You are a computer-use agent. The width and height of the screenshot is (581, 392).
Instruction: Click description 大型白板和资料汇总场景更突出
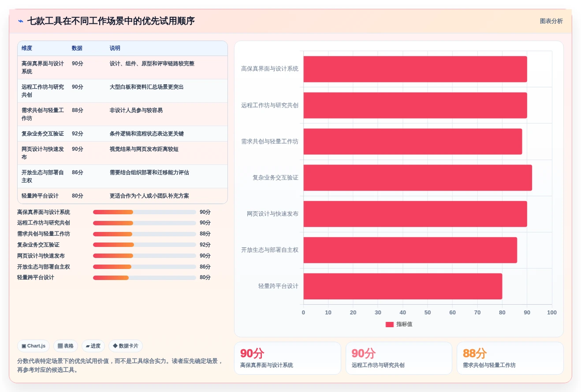(x=147, y=87)
